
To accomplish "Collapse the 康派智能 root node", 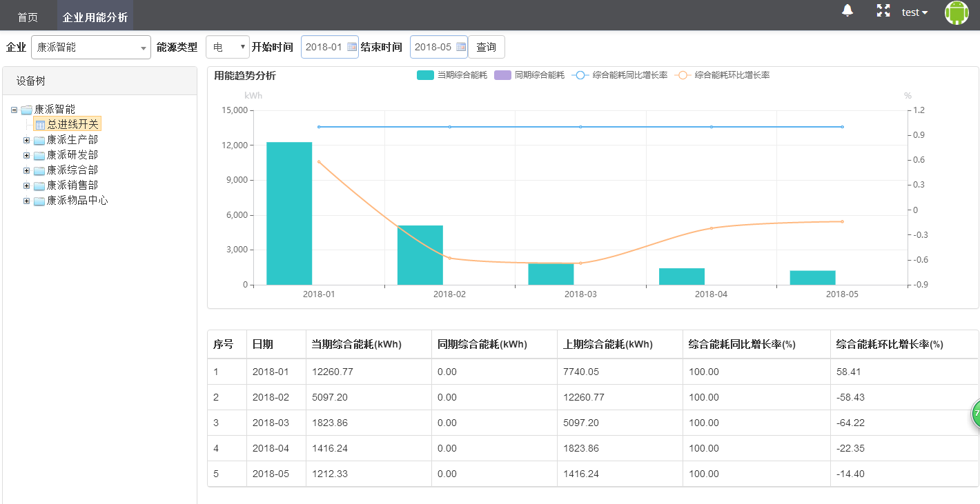I will coord(14,110).
